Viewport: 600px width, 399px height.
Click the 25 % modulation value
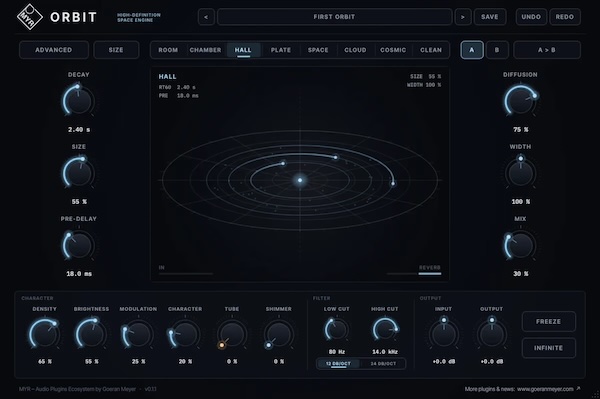tap(138, 362)
